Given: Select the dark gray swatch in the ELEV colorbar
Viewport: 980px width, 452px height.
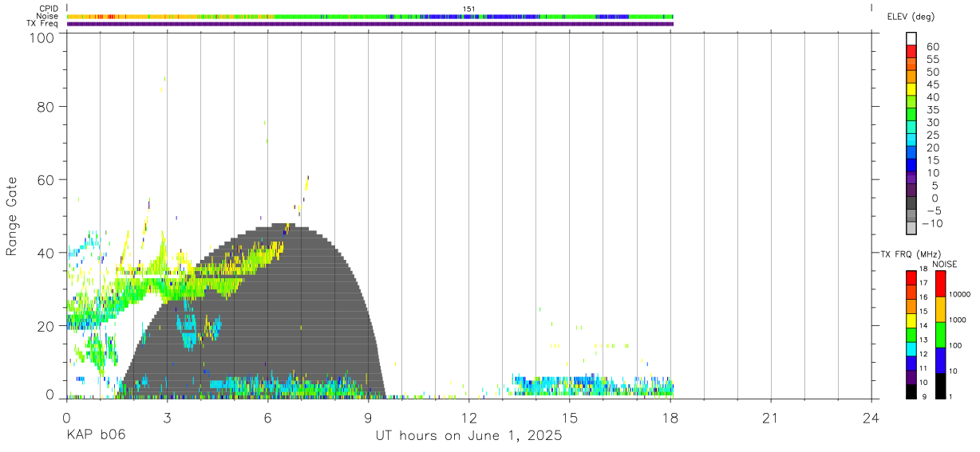Looking at the screenshot, I should [911, 202].
